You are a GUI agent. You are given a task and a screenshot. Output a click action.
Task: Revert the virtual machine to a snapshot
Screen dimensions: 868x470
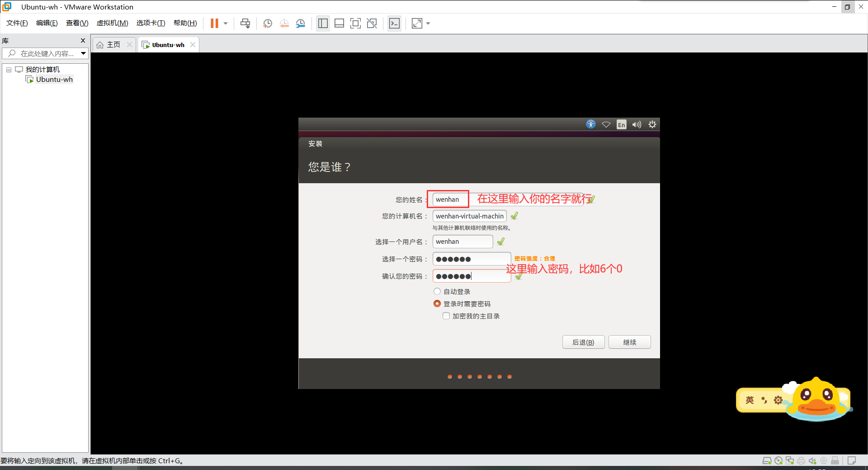coord(284,23)
